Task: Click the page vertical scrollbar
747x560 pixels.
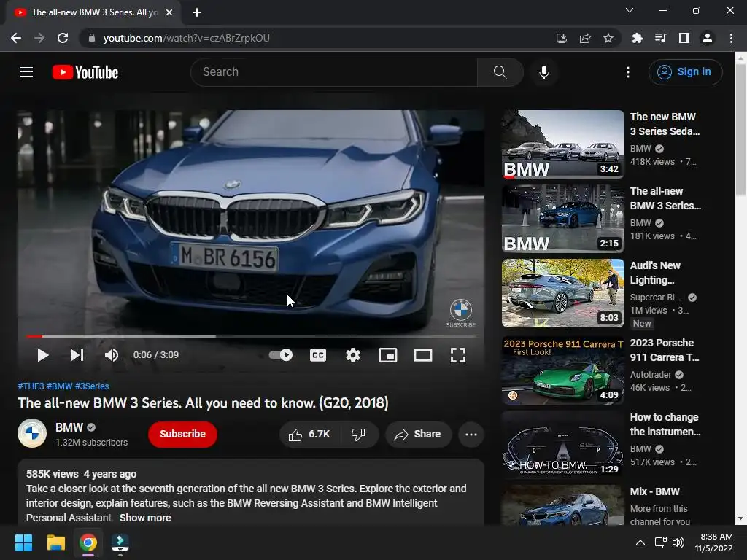Action: coord(740,130)
